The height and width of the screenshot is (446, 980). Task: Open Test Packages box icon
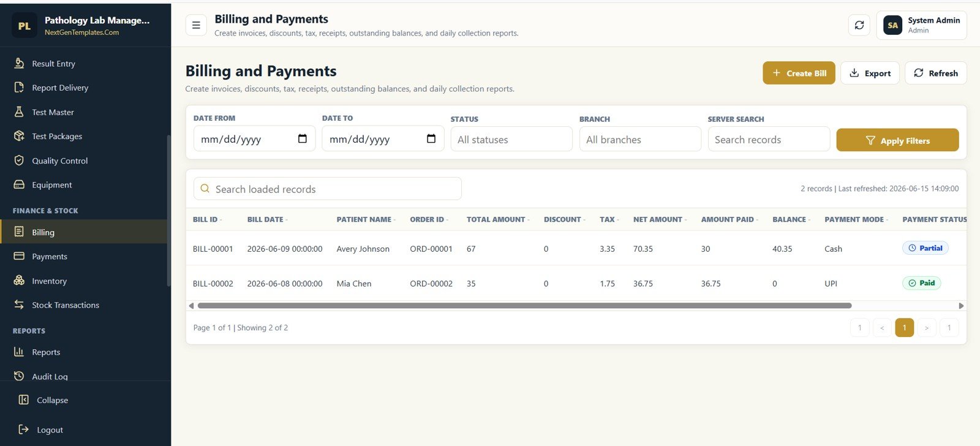click(x=19, y=136)
